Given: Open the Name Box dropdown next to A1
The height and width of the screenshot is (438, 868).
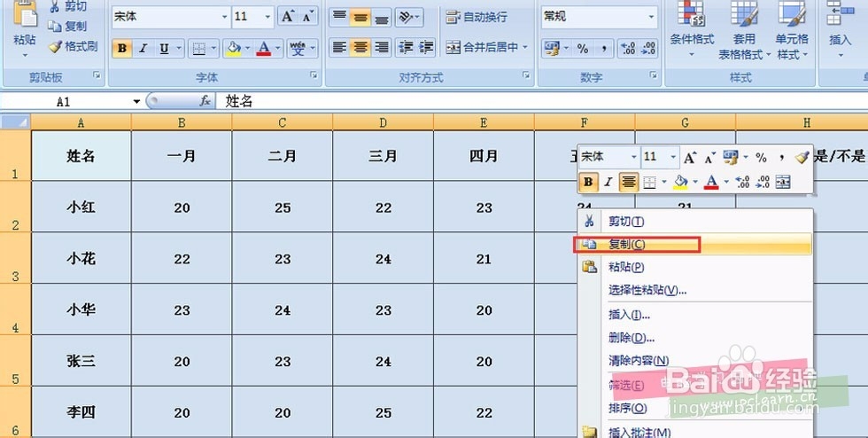Looking at the screenshot, I should point(136,101).
